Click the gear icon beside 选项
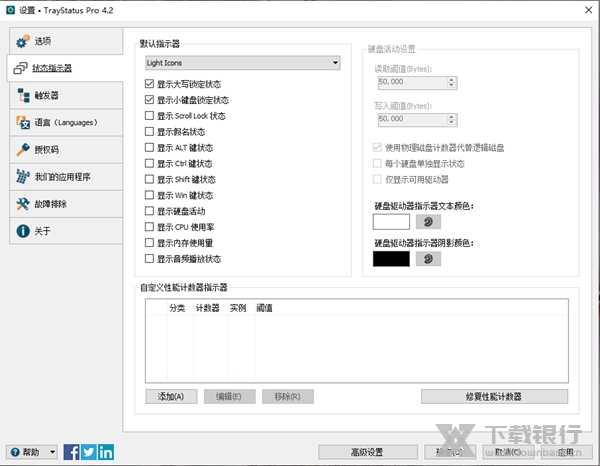Viewport: 600px width, 466px height. 23,41
